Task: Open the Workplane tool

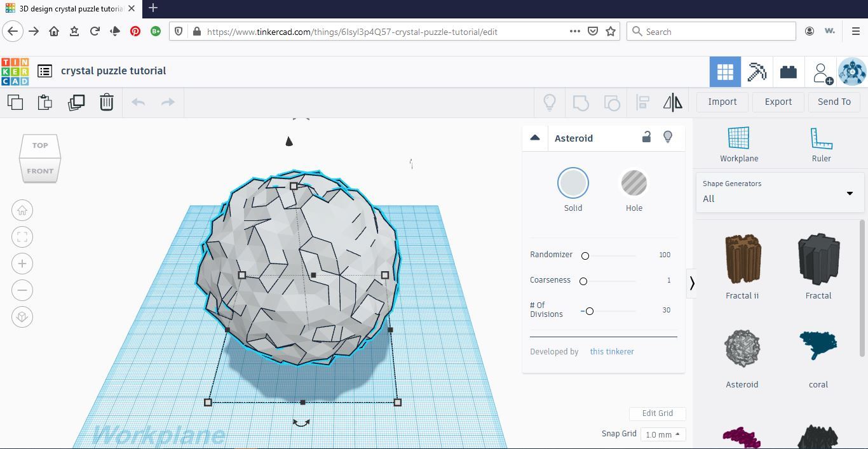Action: tap(738, 145)
